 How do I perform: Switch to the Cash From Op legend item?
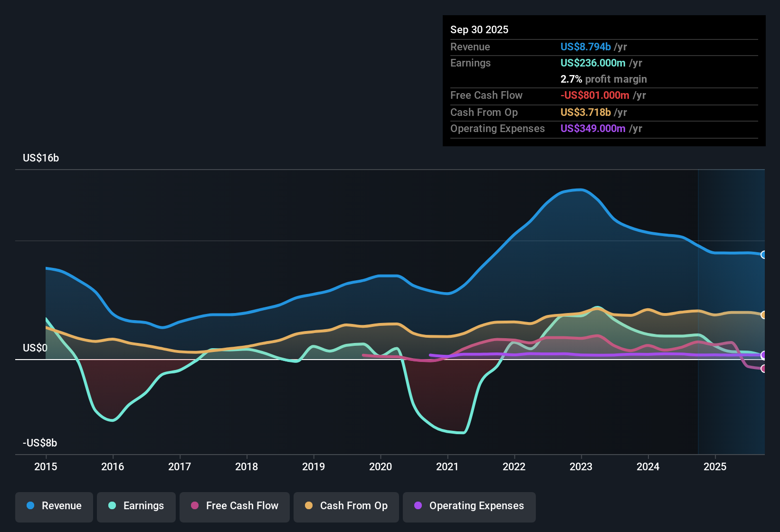coord(346,506)
